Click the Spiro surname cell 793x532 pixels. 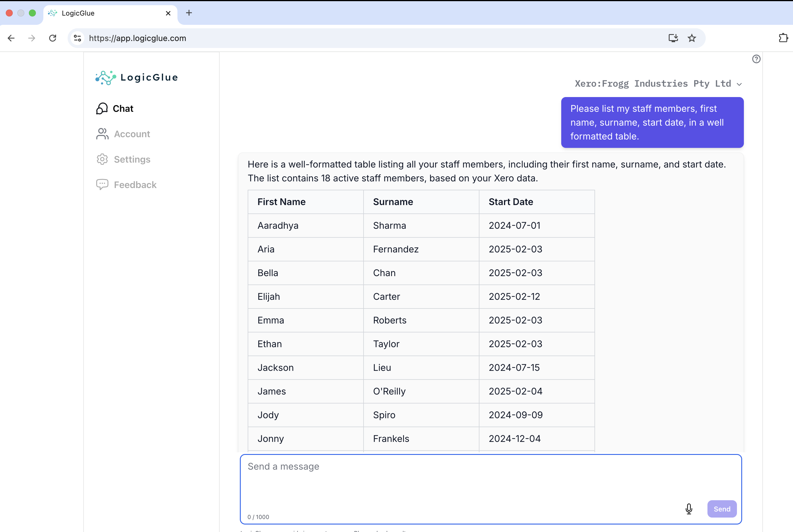[421, 415]
